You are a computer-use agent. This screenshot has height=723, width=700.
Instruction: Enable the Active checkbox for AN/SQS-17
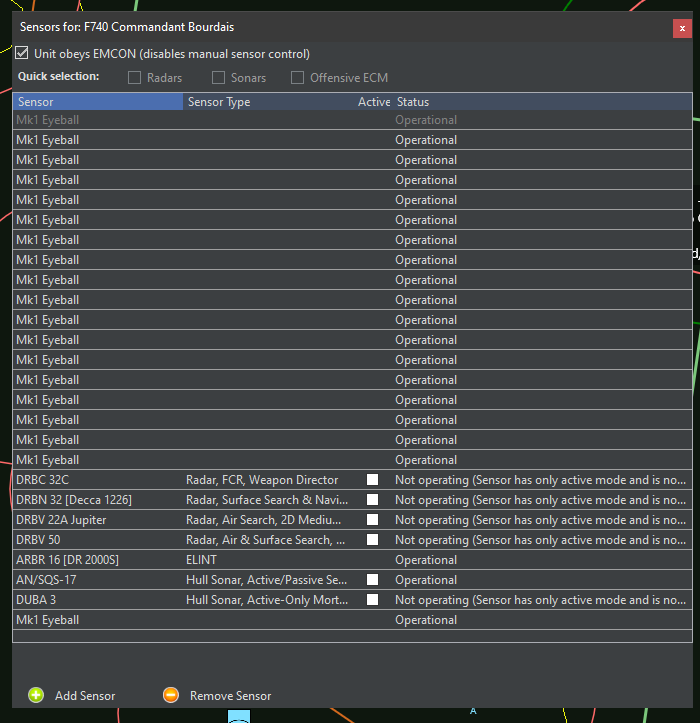[x=373, y=580]
